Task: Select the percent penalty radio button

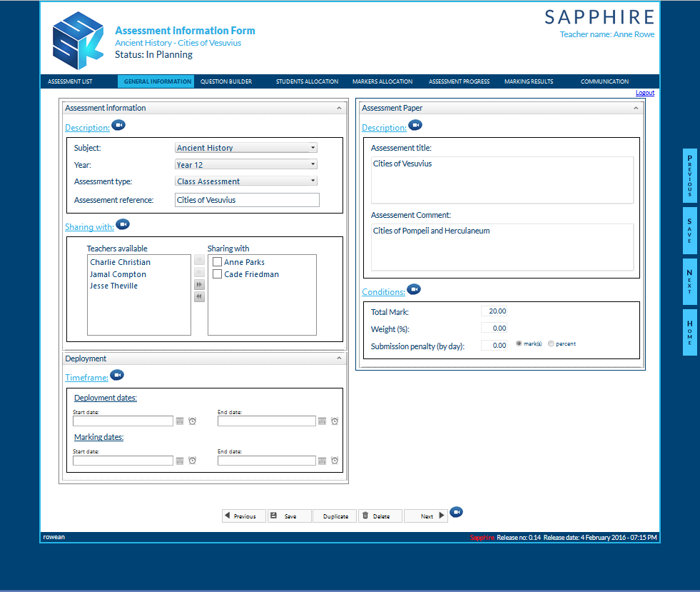Action: [x=551, y=343]
